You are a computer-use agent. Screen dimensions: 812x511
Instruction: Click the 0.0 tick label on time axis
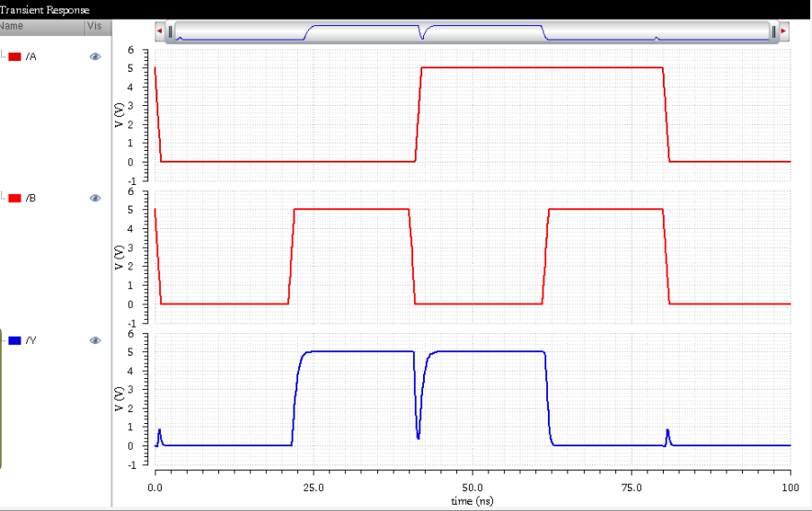coord(154,488)
